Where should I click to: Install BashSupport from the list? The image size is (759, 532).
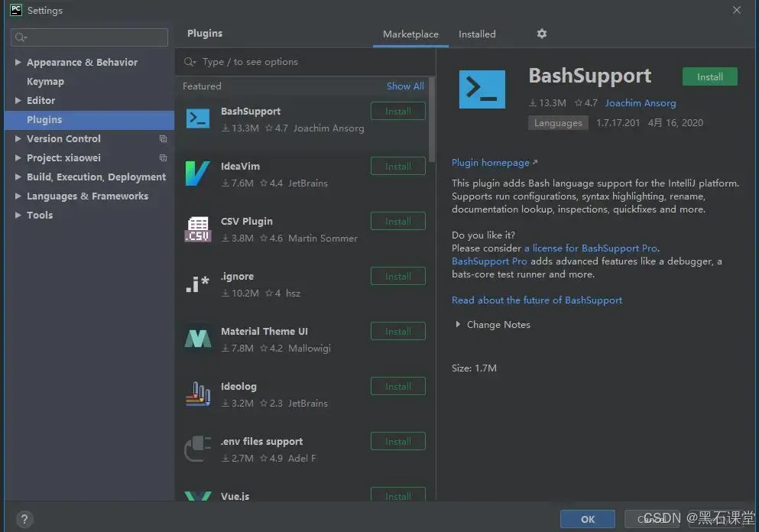[398, 112]
